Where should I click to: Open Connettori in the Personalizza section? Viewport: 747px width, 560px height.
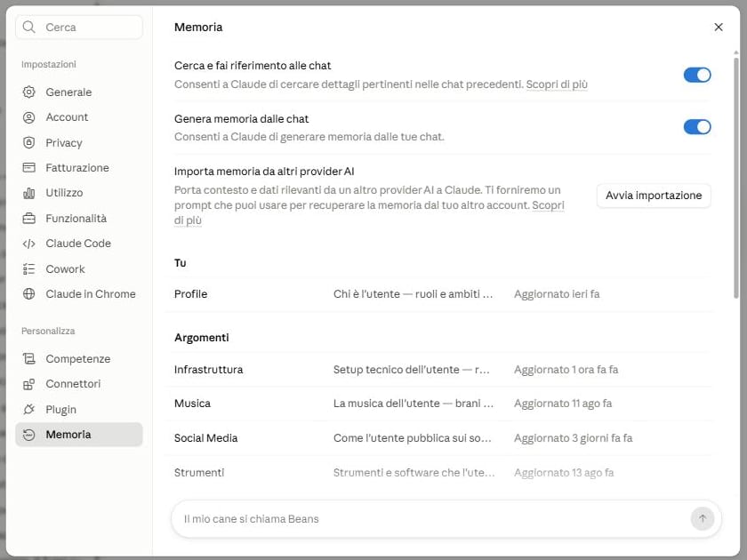click(x=79, y=384)
